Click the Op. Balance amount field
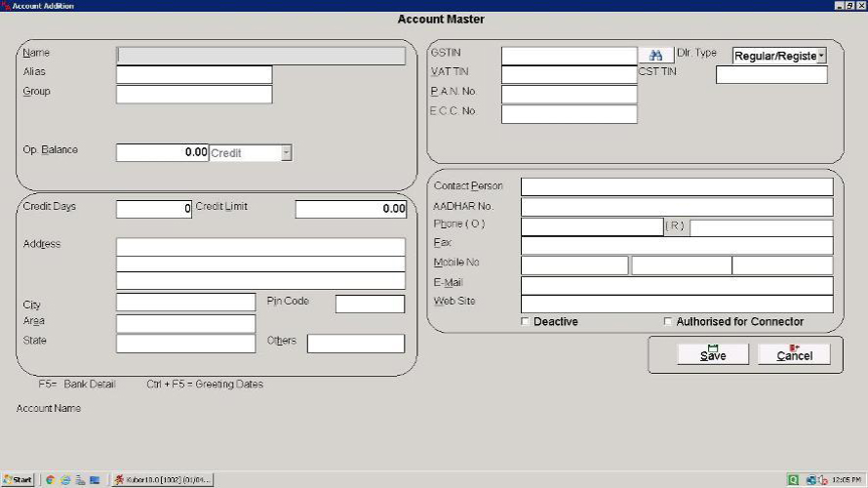This screenshot has width=868, height=488. click(162, 152)
